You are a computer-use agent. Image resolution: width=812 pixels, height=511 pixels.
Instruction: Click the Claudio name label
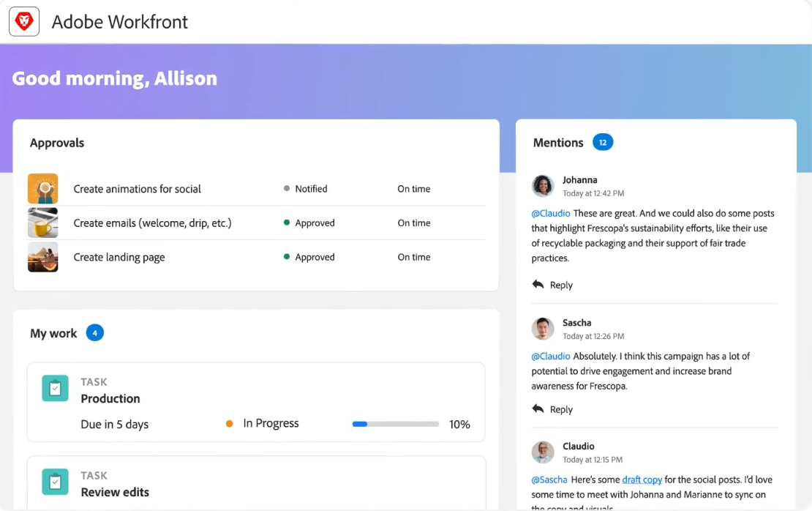[x=579, y=447]
